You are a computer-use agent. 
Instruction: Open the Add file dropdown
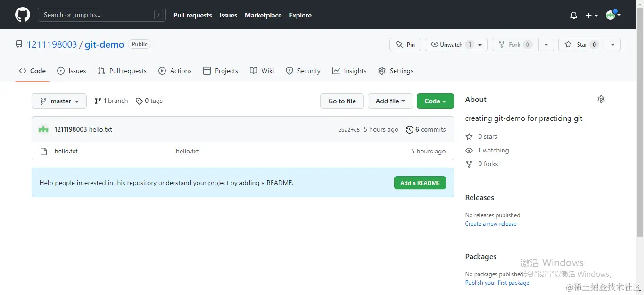390,101
